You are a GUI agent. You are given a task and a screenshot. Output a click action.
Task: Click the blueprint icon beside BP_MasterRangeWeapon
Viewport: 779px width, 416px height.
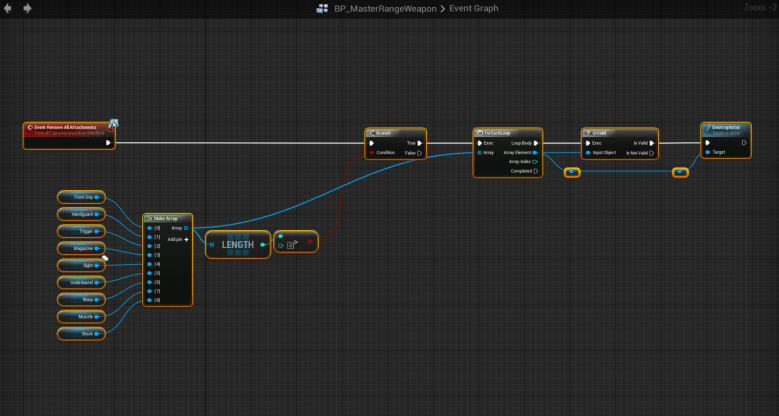point(322,9)
